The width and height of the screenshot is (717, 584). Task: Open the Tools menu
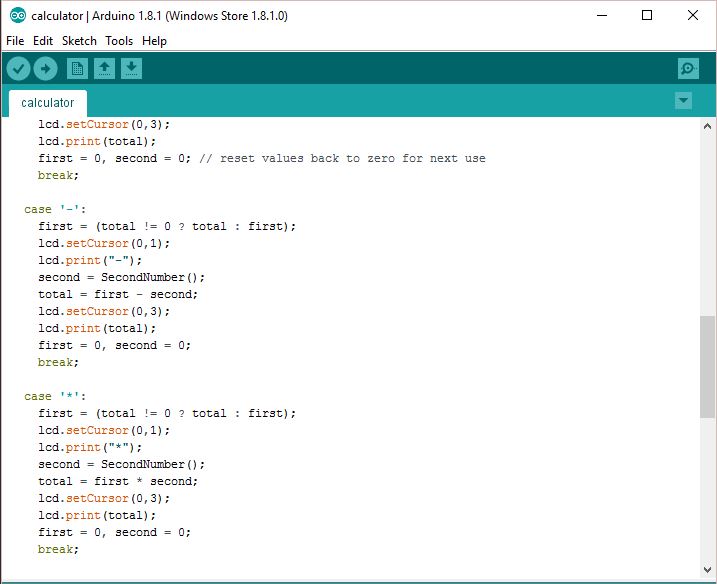119,41
